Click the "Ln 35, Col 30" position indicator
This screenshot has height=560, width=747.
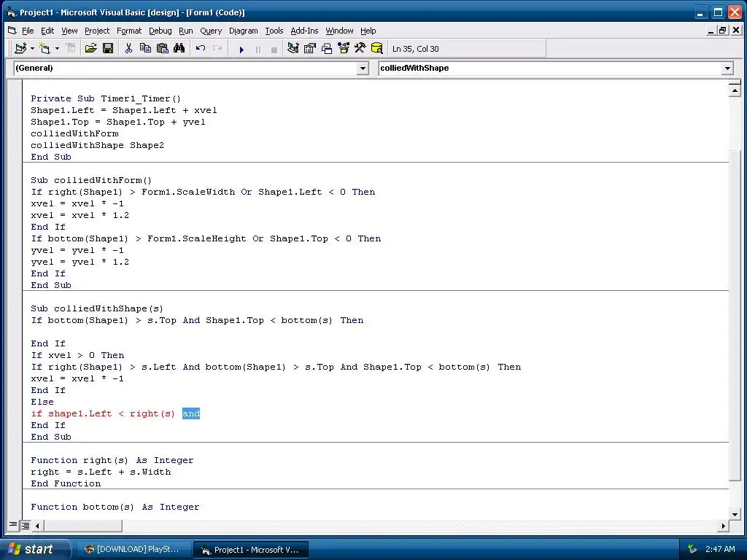[415, 49]
